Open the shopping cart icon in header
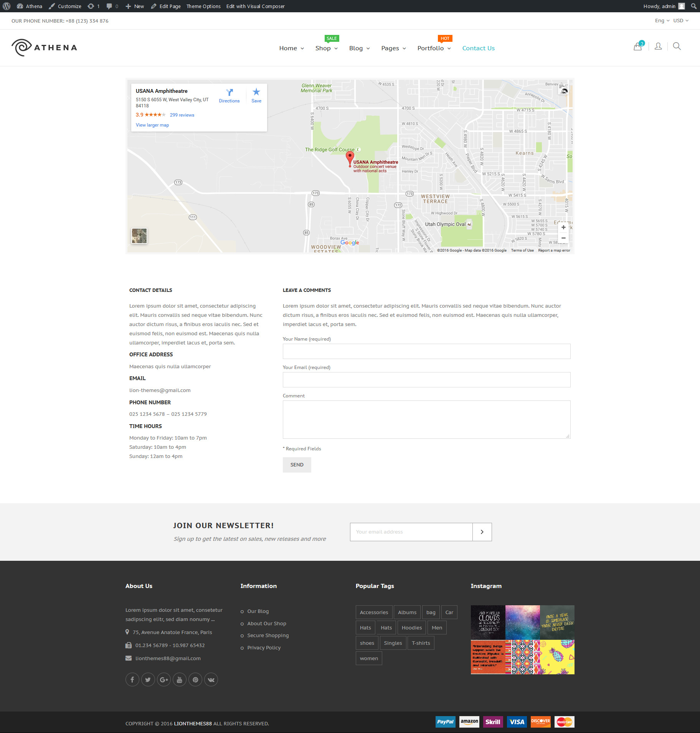This screenshot has width=700, height=733. click(638, 46)
